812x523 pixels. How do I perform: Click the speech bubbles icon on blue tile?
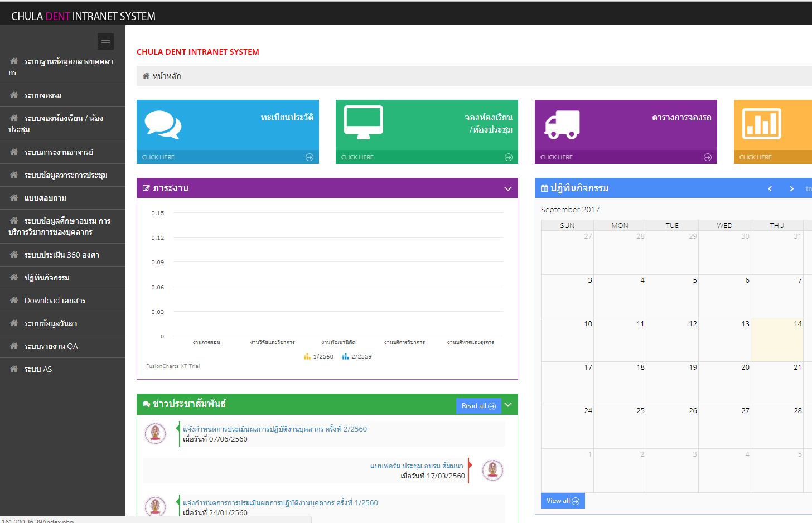pos(163,124)
